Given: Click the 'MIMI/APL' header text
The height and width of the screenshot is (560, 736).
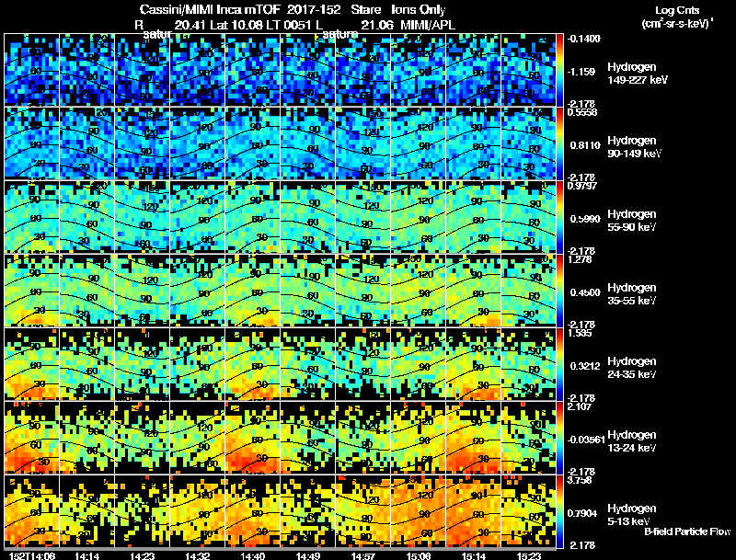Looking at the screenshot, I should pyautogui.click(x=428, y=25).
